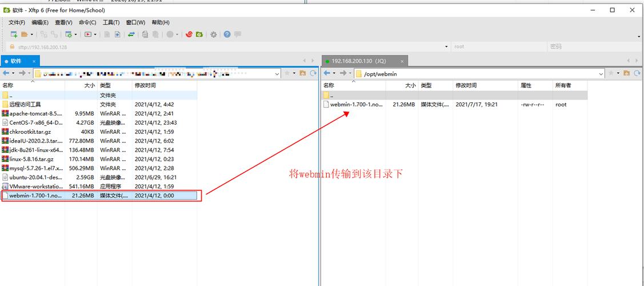This screenshot has width=644, height=286.
Task: Expand the arrow beside the red play-screen icon
Action: click(95, 34)
